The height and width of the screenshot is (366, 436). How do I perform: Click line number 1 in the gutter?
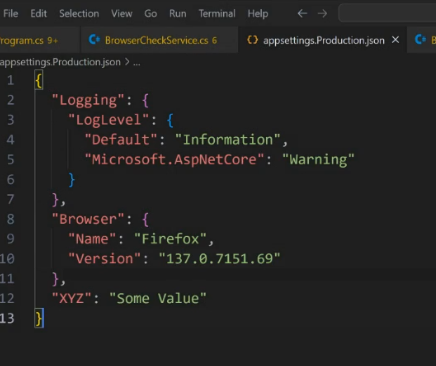pos(10,80)
